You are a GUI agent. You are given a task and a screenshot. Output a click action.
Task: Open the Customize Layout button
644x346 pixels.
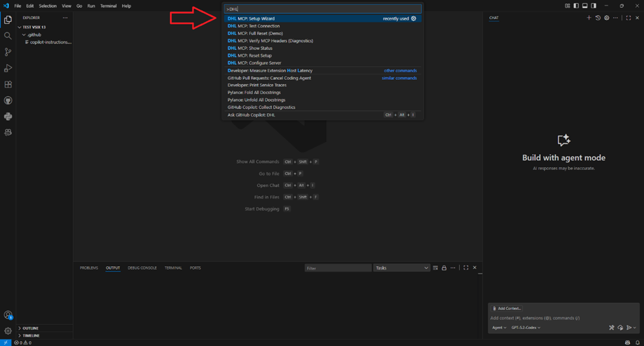[567, 5]
